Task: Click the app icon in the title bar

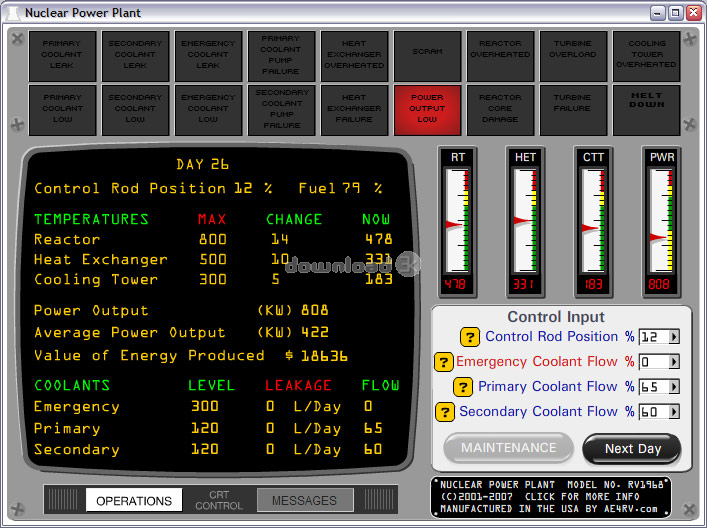Action: click(x=13, y=12)
